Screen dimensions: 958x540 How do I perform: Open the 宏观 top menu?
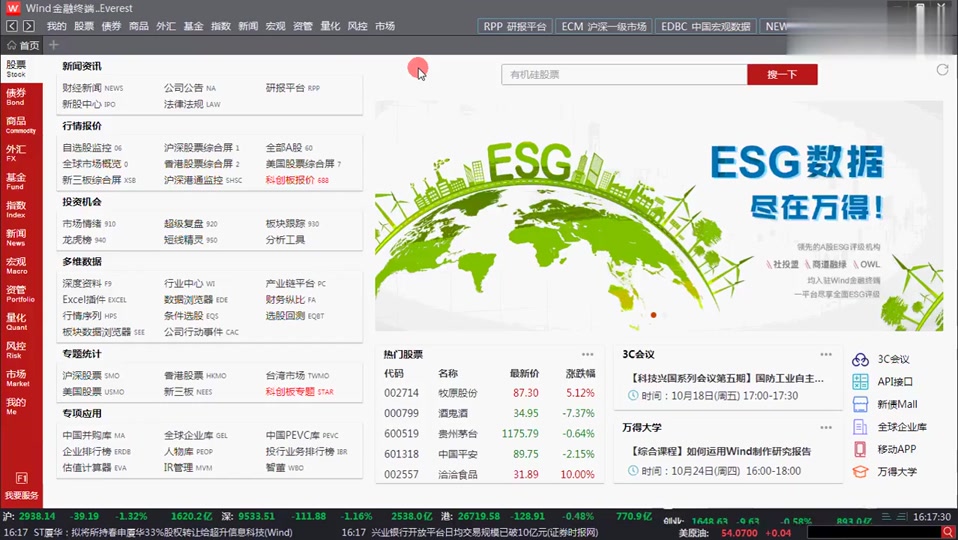pyautogui.click(x=276, y=26)
